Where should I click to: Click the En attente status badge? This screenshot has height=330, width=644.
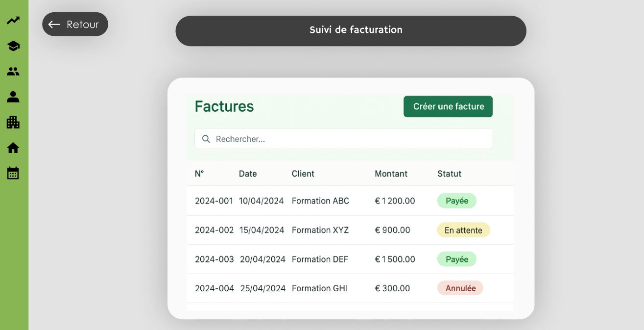(463, 230)
